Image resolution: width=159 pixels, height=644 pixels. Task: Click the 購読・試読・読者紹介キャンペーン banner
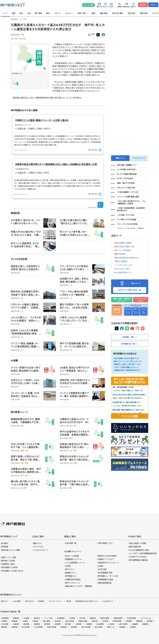(x=122, y=299)
